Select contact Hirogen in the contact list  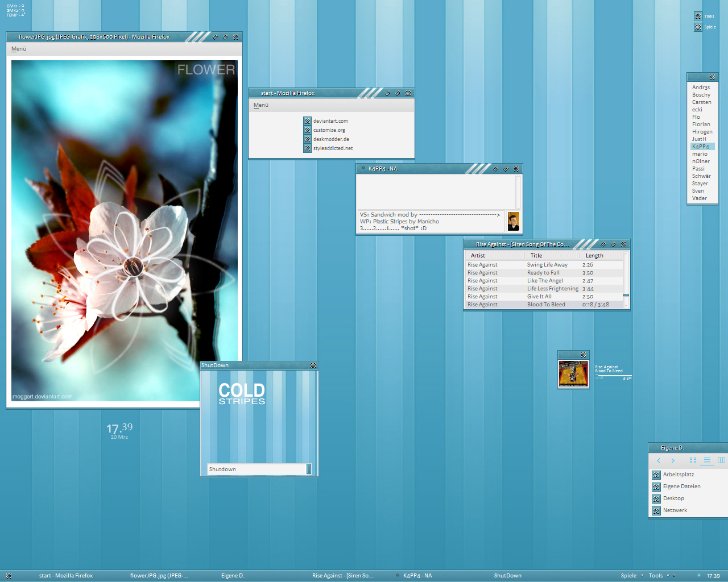tap(702, 132)
